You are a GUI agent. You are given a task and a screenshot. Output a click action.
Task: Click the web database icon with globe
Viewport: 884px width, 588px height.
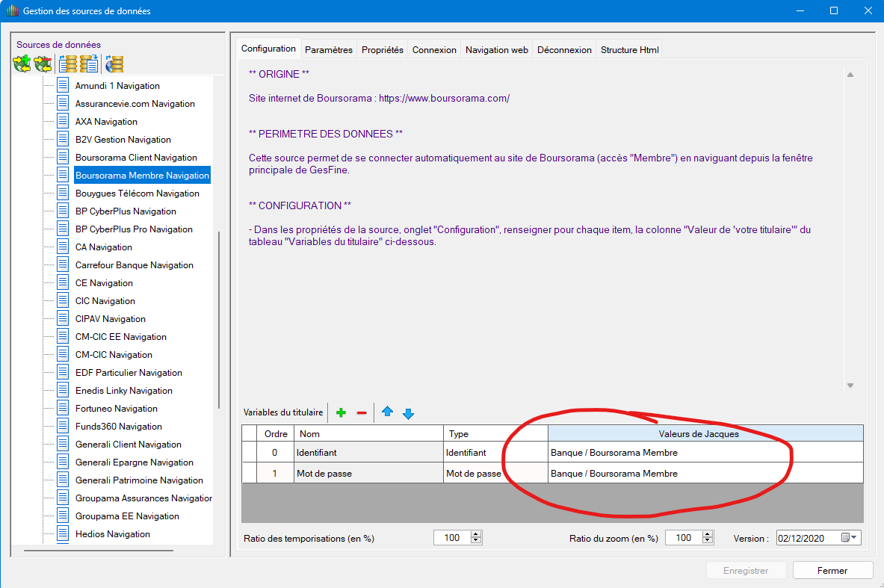[x=114, y=64]
